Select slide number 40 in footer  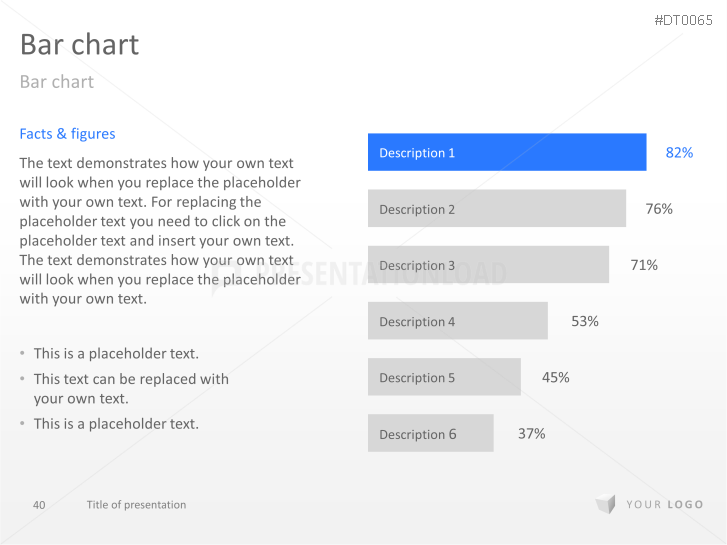[x=39, y=505]
